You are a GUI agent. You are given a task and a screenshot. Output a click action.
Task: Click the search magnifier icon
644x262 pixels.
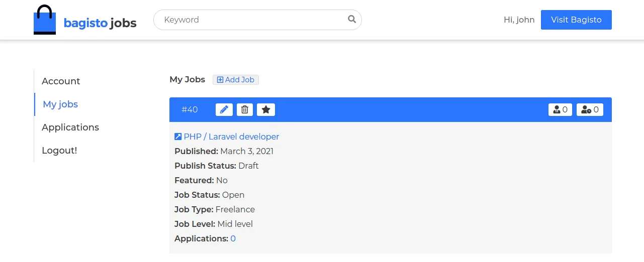tap(352, 20)
